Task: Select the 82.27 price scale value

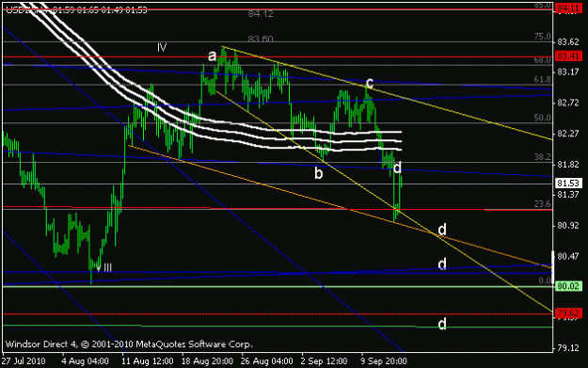Action: [x=567, y=134]
